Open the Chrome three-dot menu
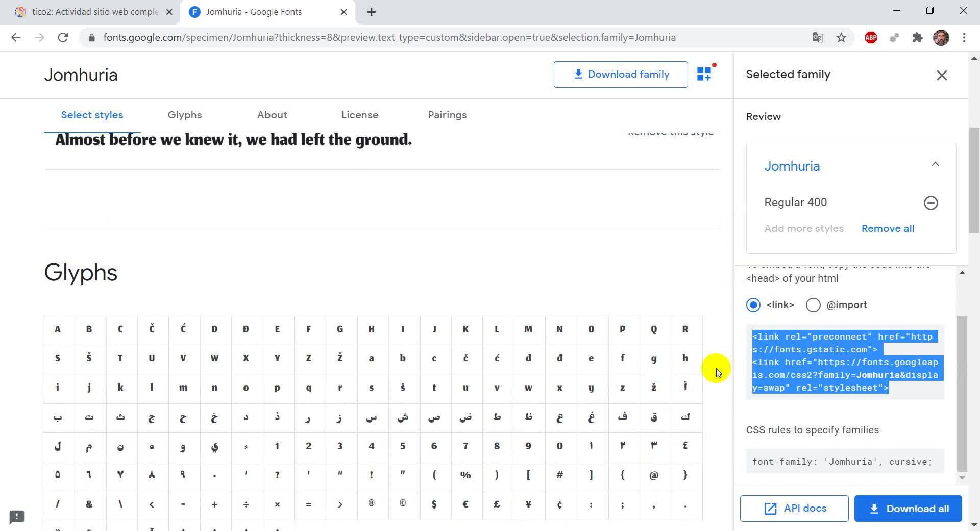The height and width of the screenshot is (531, 980). point(964,37)
